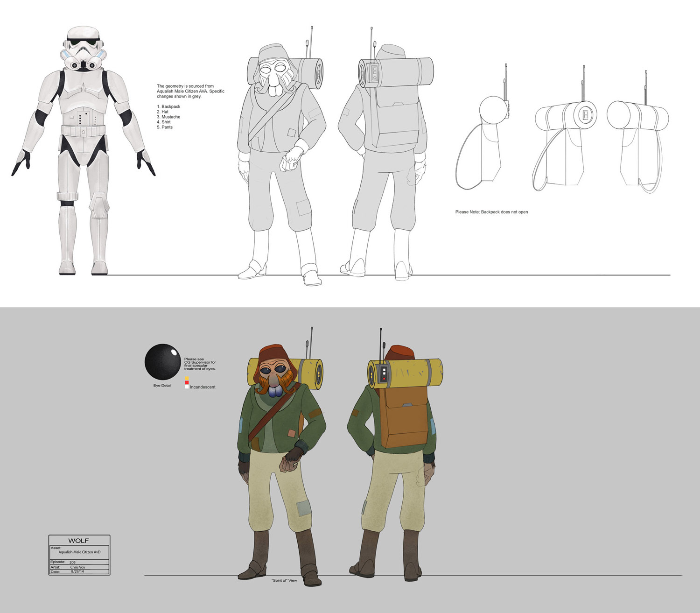Click the yellow incandescent color swatch
This screenshot has width=700, height=613.
coord(187,378)
